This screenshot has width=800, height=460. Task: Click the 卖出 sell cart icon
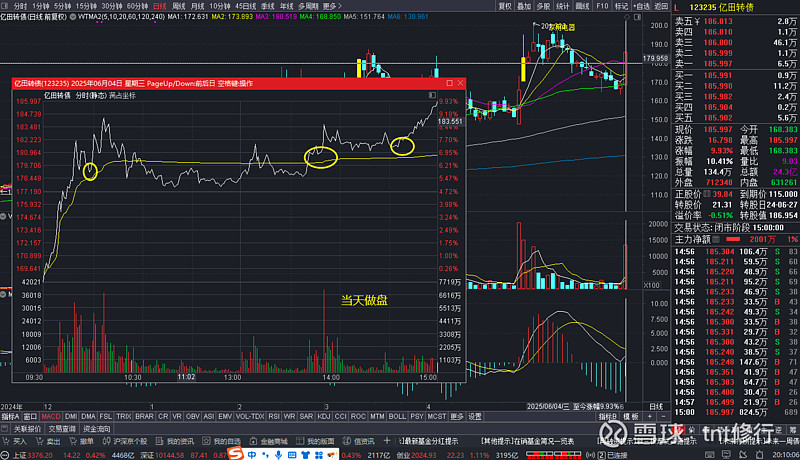tap(40, 441)
